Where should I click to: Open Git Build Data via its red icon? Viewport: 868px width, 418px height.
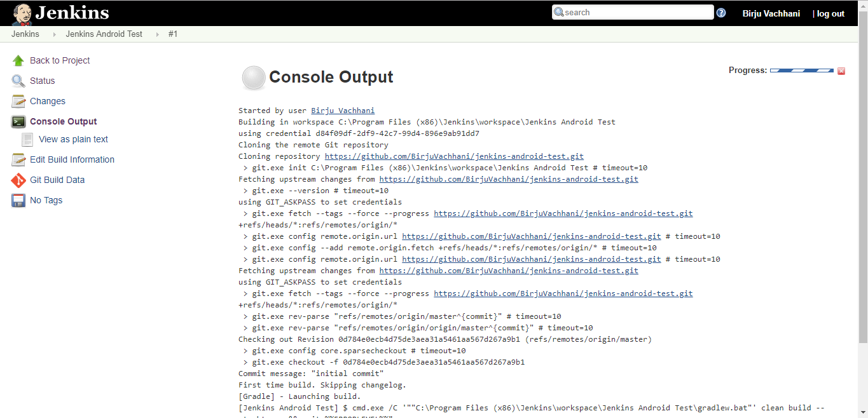point(17,179)
